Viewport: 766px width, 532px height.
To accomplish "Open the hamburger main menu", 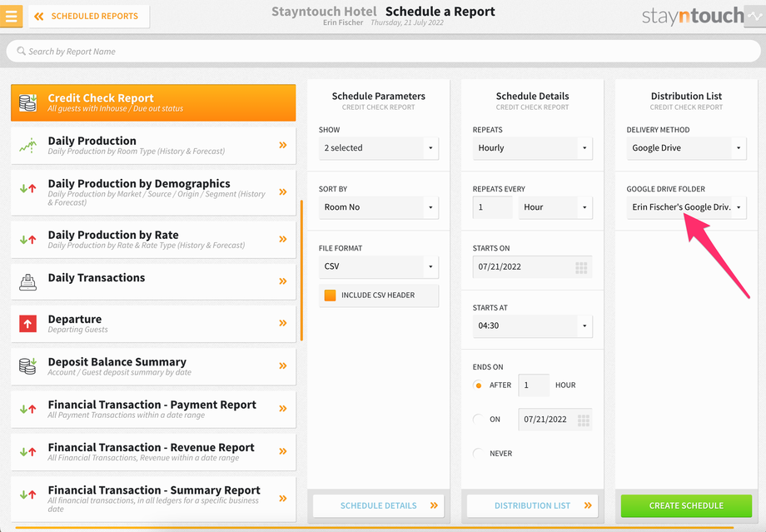I will point(11,16).
